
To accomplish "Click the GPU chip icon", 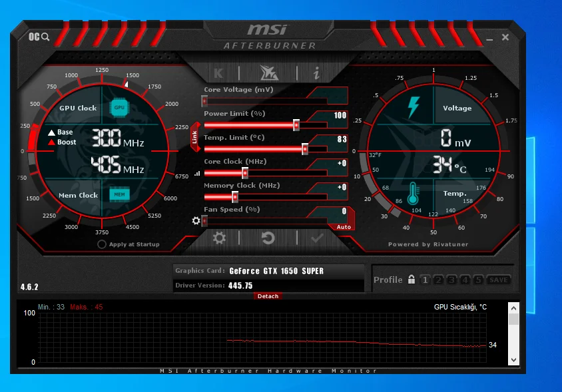I will click(x=119, y=107).
